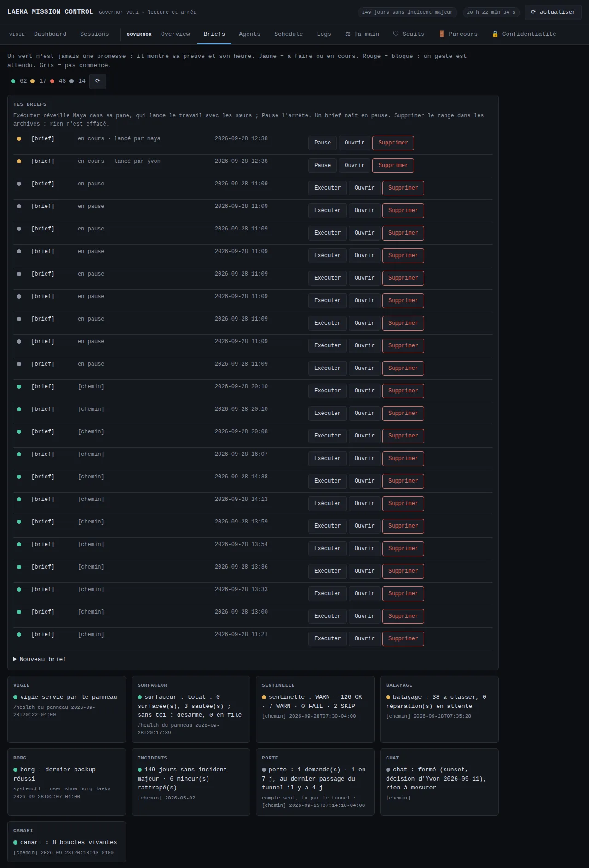Supprimer the brief dated 2026-09-28 13:00
This screenshot has width=589, height=868.
403,616
